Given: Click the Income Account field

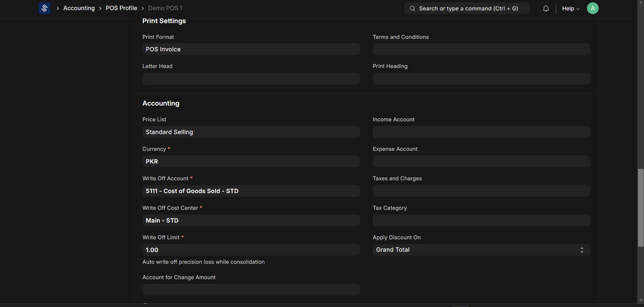Looking at the screenshot, I should [x=481, y=132].
